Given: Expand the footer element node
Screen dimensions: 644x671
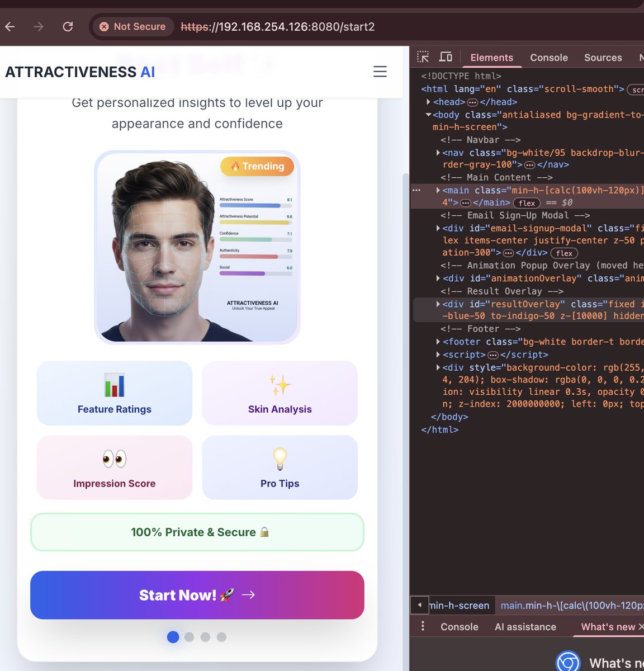Looking at the screenshot, I should pyautogui.click(x=438, y=342).
